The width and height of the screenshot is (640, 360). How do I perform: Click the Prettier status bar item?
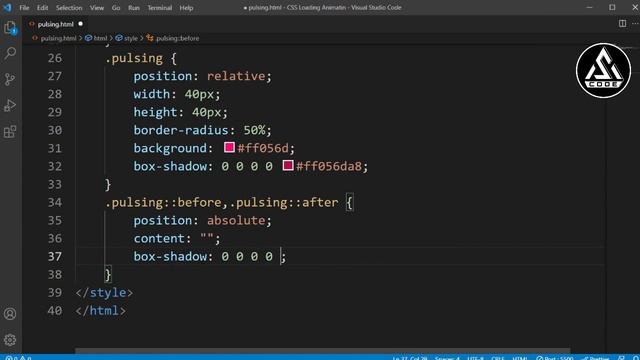pyautogui.click(x=596, y=358)
